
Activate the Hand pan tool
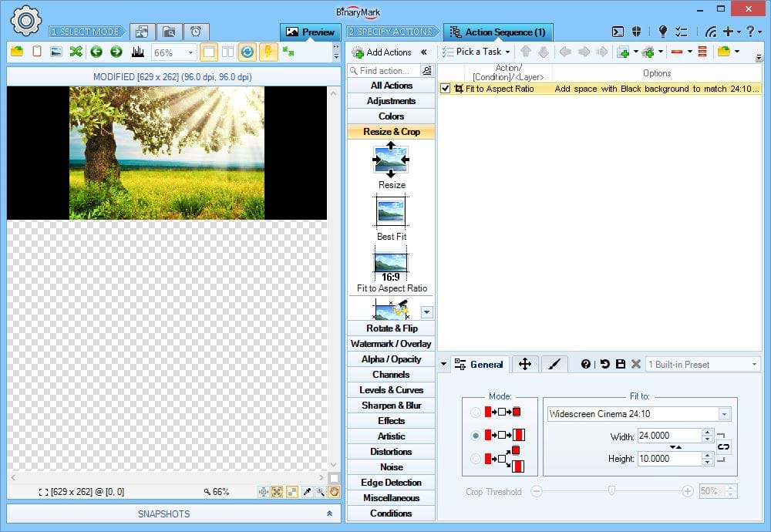point(333,491)
